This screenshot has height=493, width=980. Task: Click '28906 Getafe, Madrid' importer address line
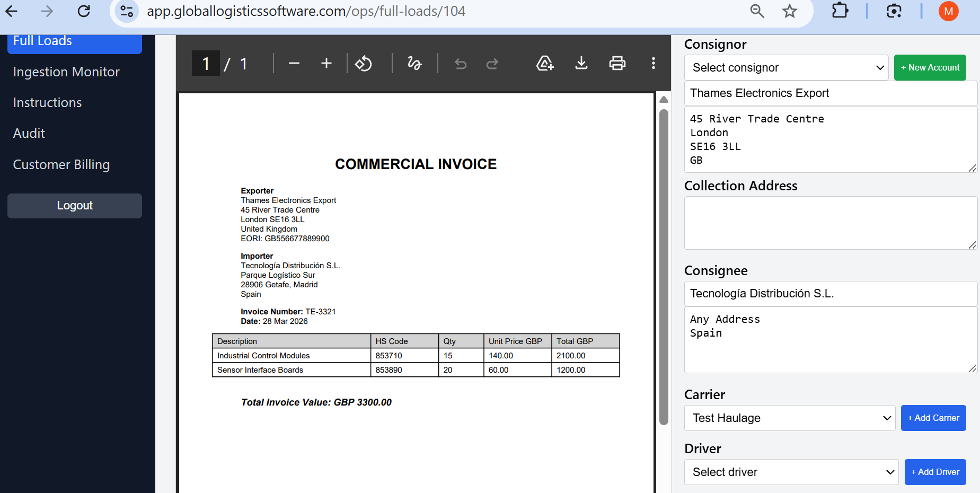[x=279, y=285]
